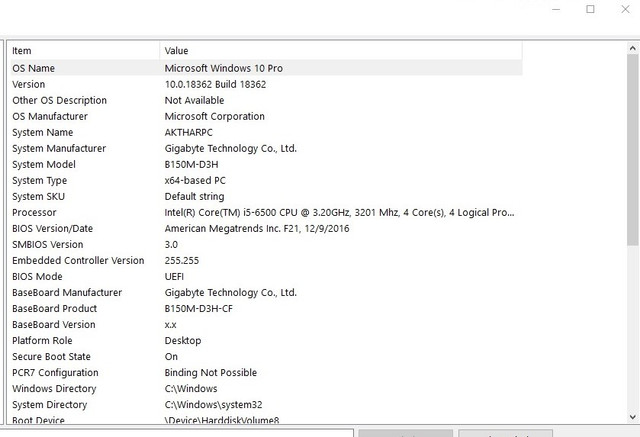Screen dimensions: 640x437
Task: Select the Other OS Description row
Action: [60, 100]
